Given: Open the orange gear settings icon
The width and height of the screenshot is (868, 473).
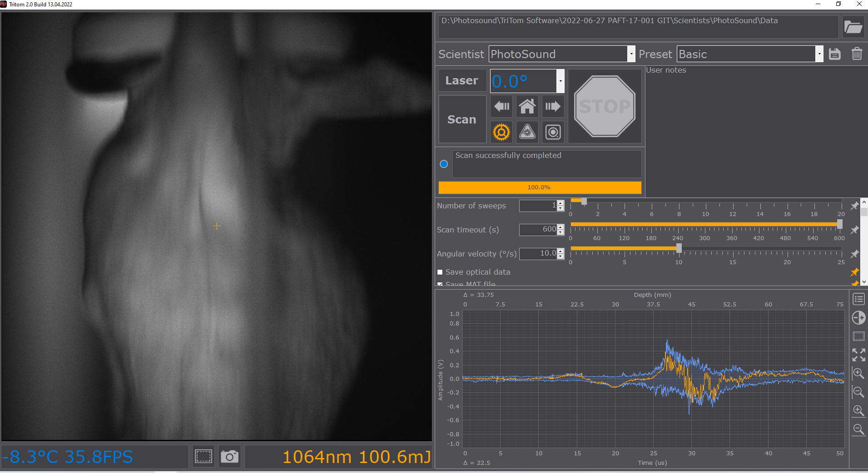Looking at the screenshot, I should 501,132.
